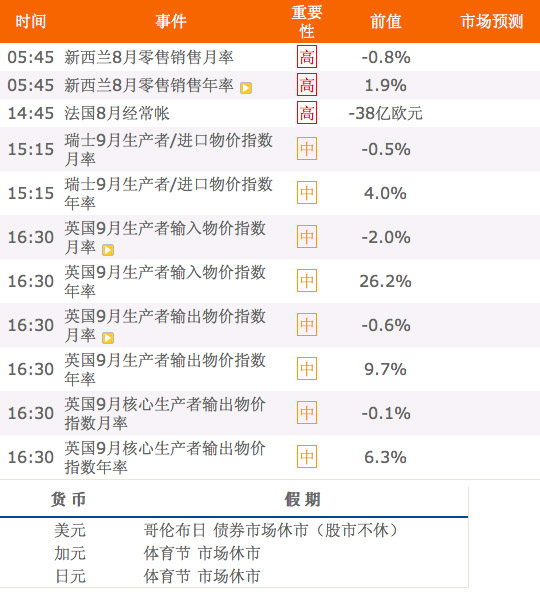Click currency 加元 in holiday table

70,553
